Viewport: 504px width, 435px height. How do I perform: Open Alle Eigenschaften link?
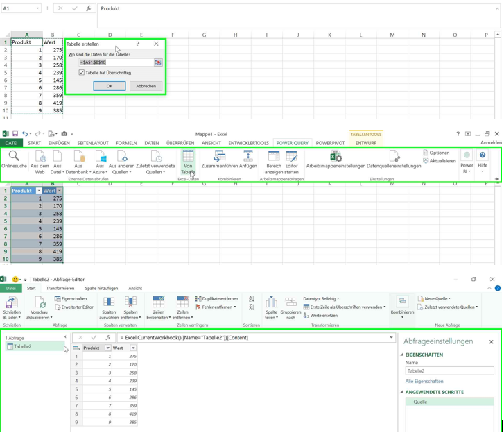coord(424,382)
